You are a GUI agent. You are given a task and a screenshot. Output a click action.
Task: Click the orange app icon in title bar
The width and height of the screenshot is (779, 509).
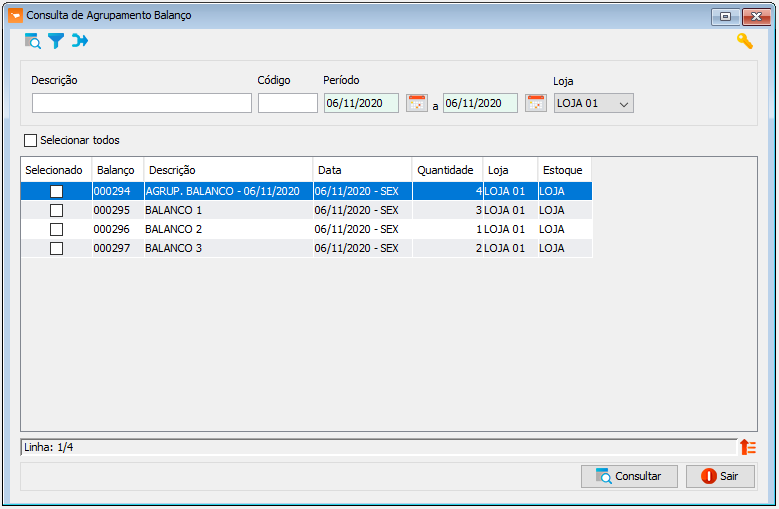[14, 16]
